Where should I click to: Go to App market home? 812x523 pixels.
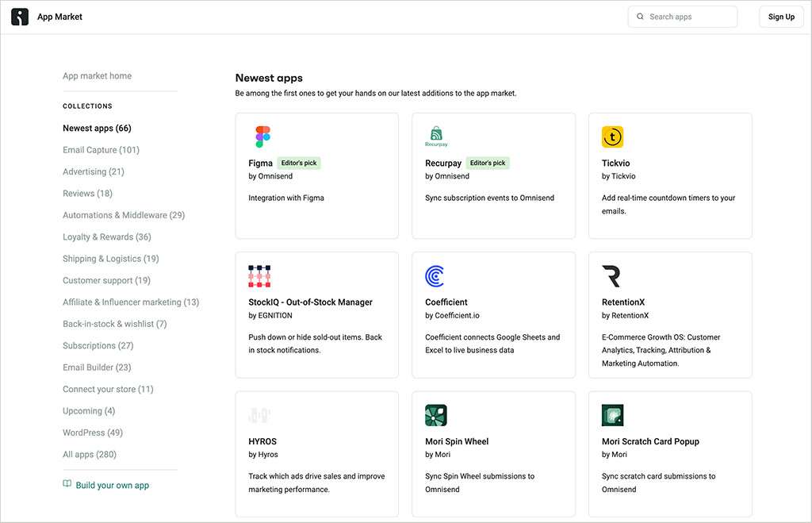click(x=97, y=75)
